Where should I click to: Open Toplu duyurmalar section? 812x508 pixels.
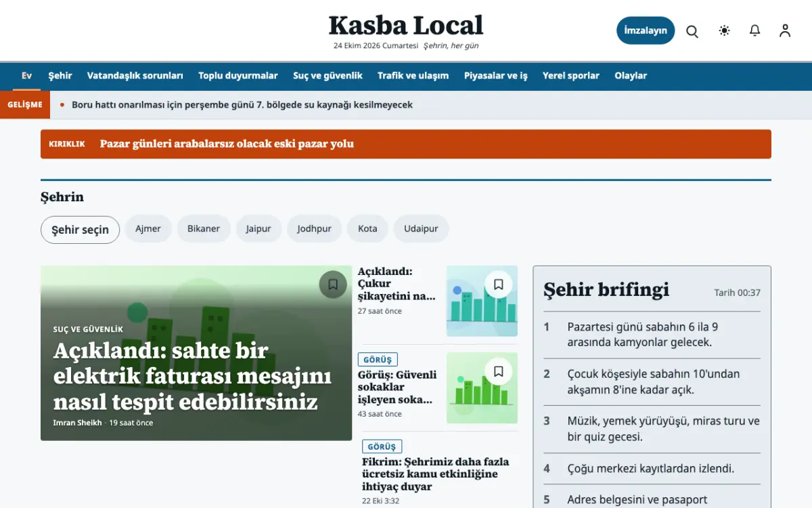coord(238,76)
